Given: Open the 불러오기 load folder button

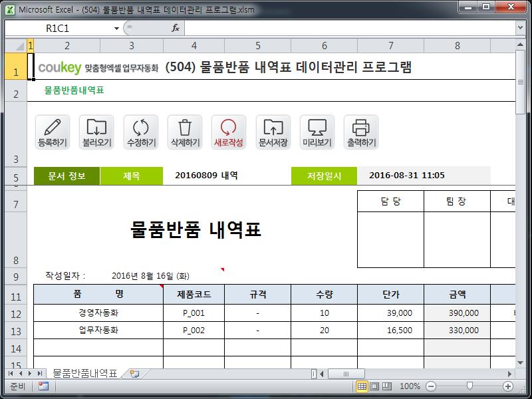Looking at the screenshot, I should click(96, 132).
